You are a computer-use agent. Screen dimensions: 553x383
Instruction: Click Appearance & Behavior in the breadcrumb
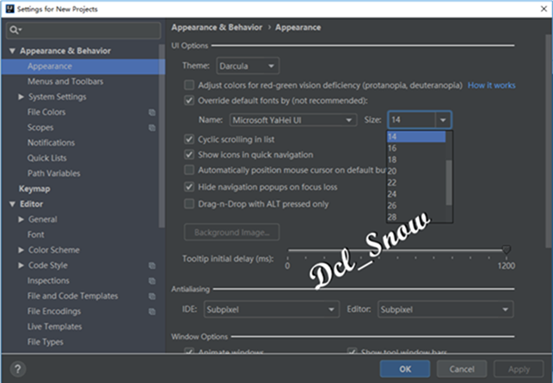point(217,28)
